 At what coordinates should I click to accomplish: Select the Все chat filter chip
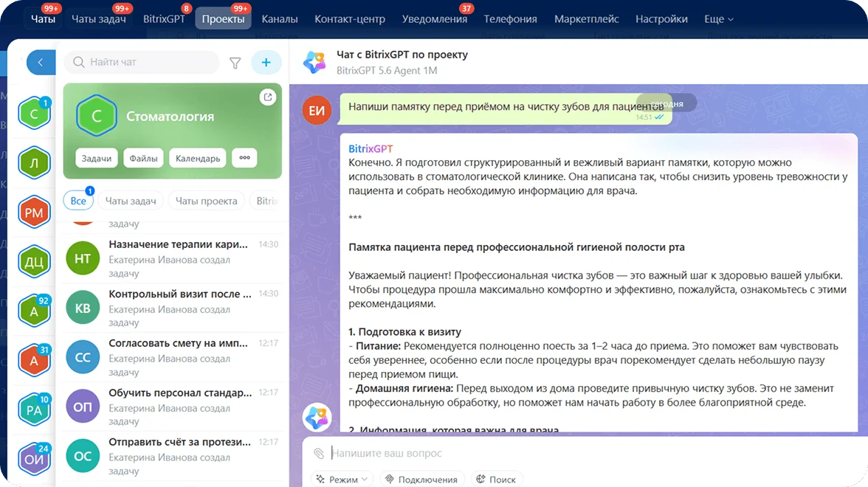point(78,201)
